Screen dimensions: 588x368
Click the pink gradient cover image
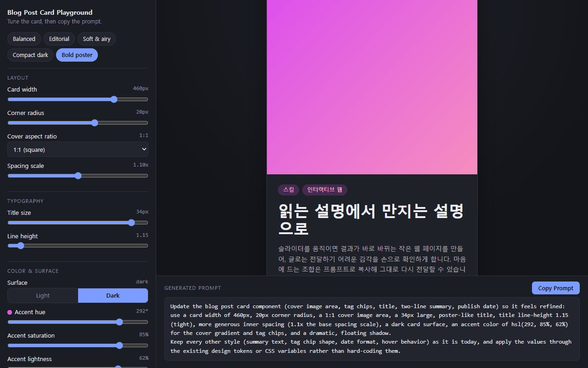point(372,87)
